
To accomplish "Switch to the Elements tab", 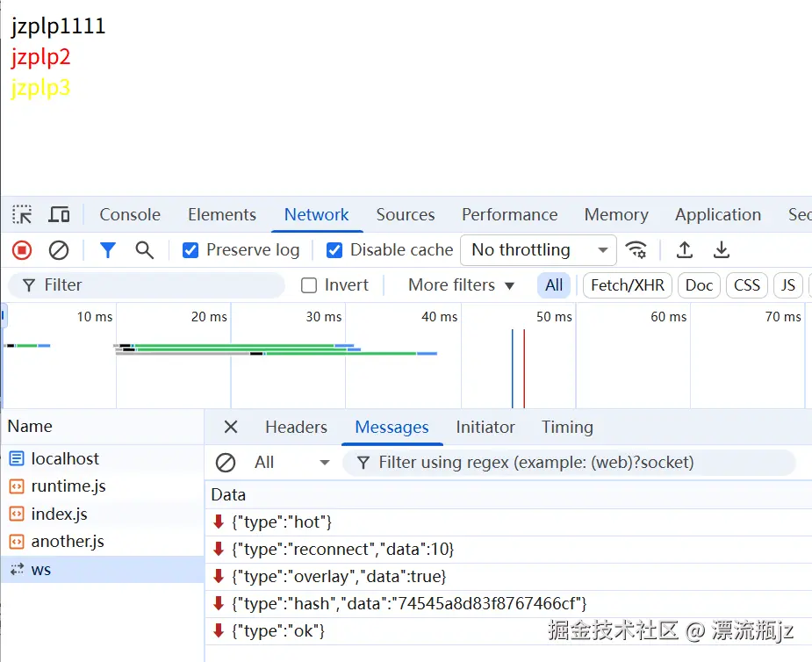I will tap(222, 214).
